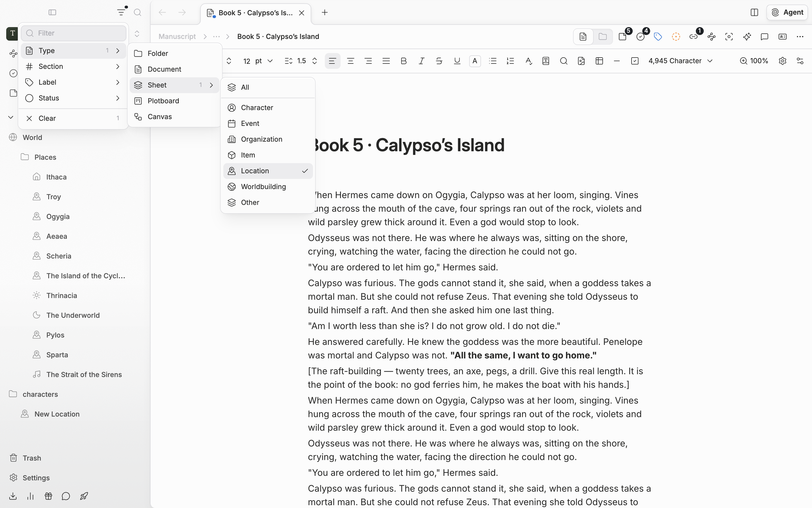Viewport: 812px width, 508px height.
Task: Insert a horizontal divider line
Action: 617,61
